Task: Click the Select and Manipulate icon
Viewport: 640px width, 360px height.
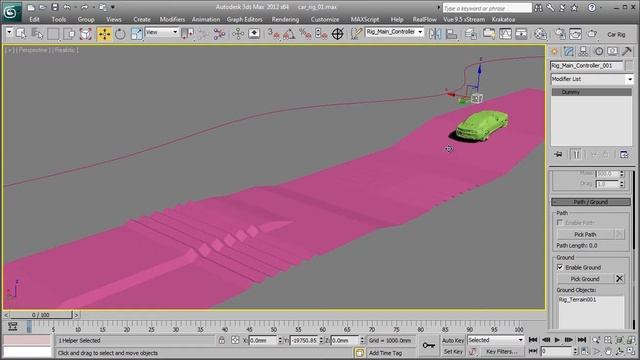Action: point(238,34)
